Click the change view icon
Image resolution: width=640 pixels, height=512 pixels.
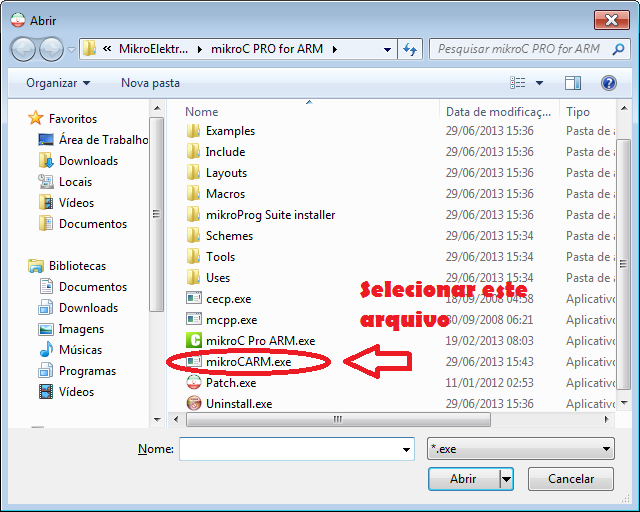[518, 83]
